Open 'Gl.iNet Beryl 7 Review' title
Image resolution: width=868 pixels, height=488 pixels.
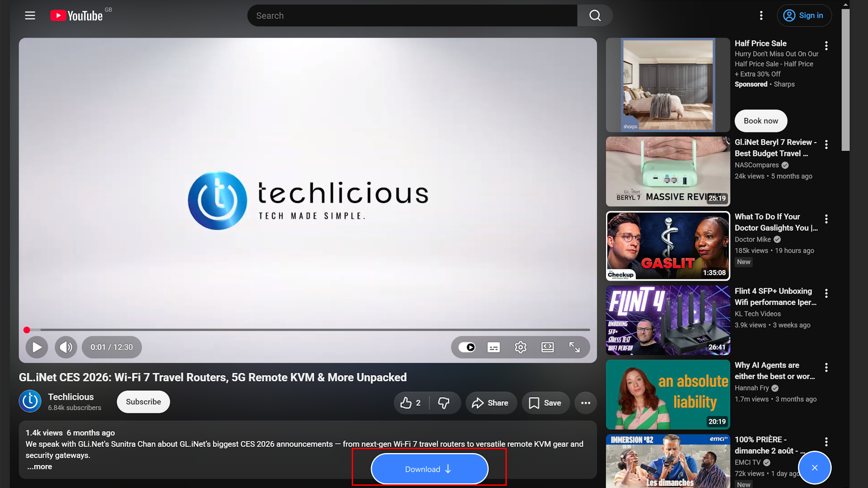[776, 148]
